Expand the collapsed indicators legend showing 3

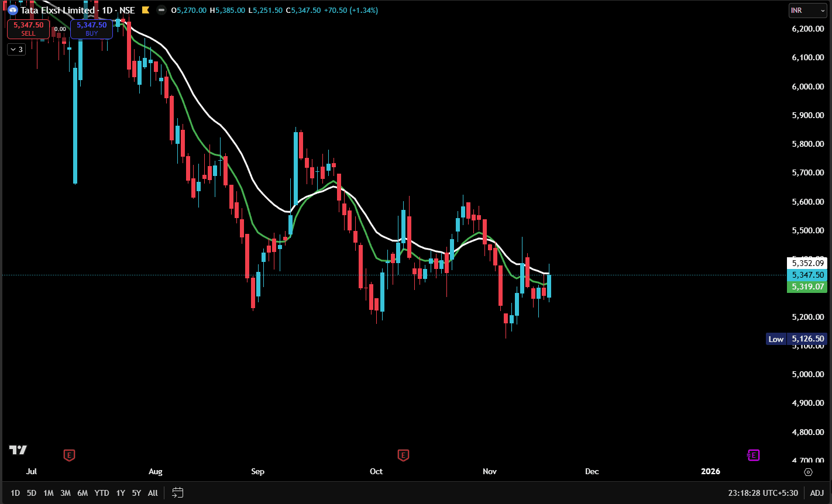[x=16, y=50]
